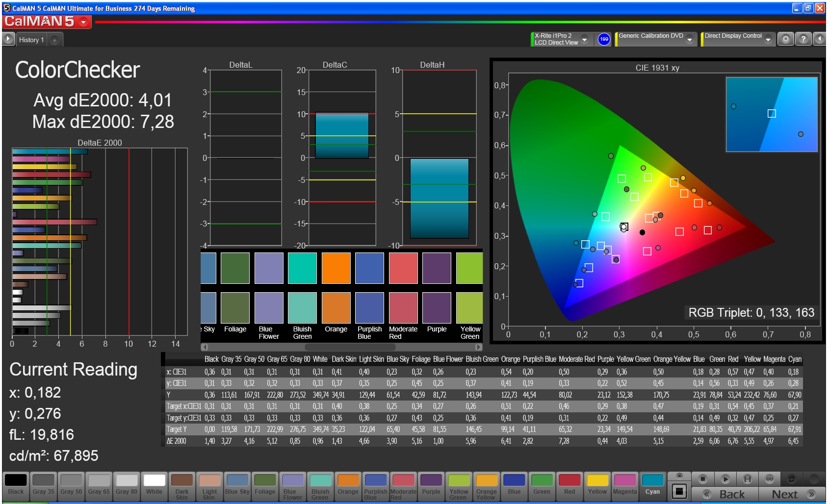The image size is (828, 504).
Task: Open the X-Rite i1Pro 2 meter dropdown
Action: pyautogui.click(x=585, y=39)
